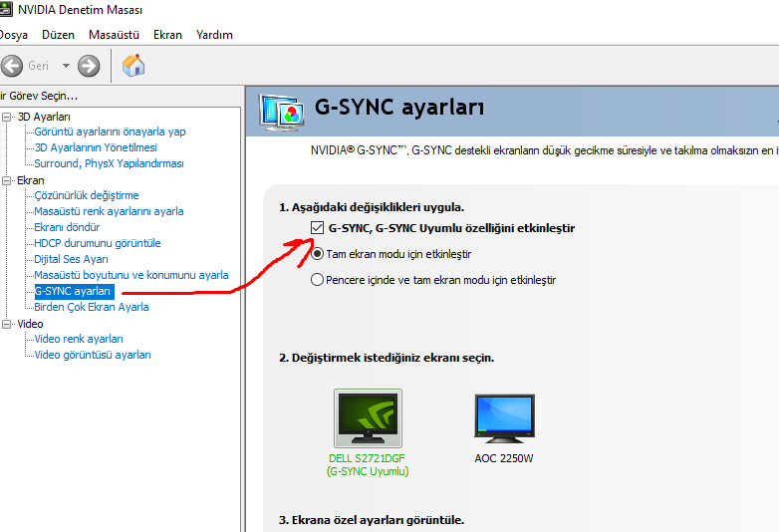779x532 pixels.
Task: Open Video renk ayarları
Action: click(x=79, y=339)
